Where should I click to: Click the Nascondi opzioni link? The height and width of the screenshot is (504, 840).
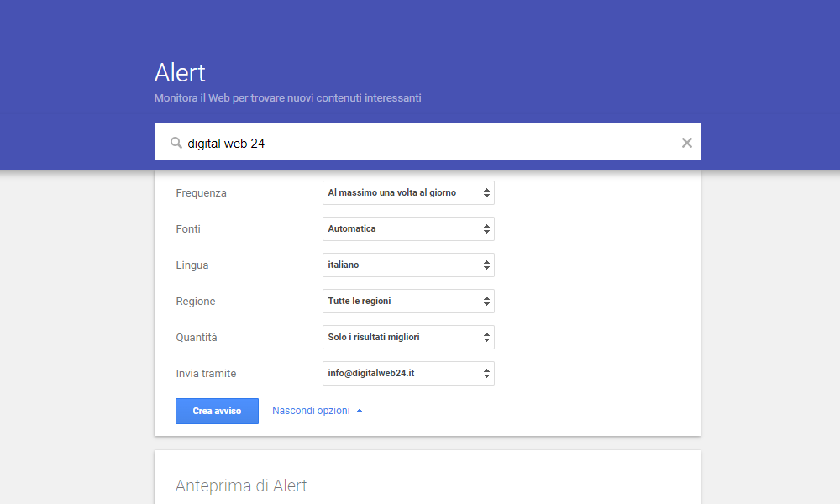tap(312, 410)
